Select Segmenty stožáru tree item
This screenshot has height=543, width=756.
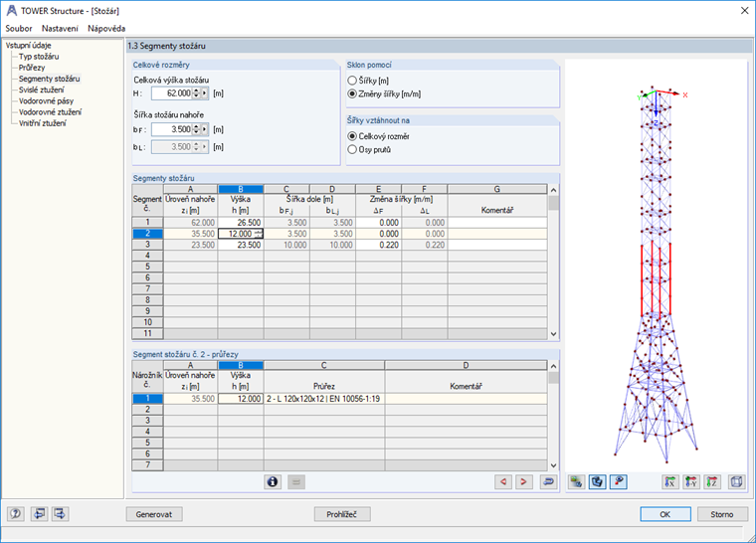click(49, 79)
